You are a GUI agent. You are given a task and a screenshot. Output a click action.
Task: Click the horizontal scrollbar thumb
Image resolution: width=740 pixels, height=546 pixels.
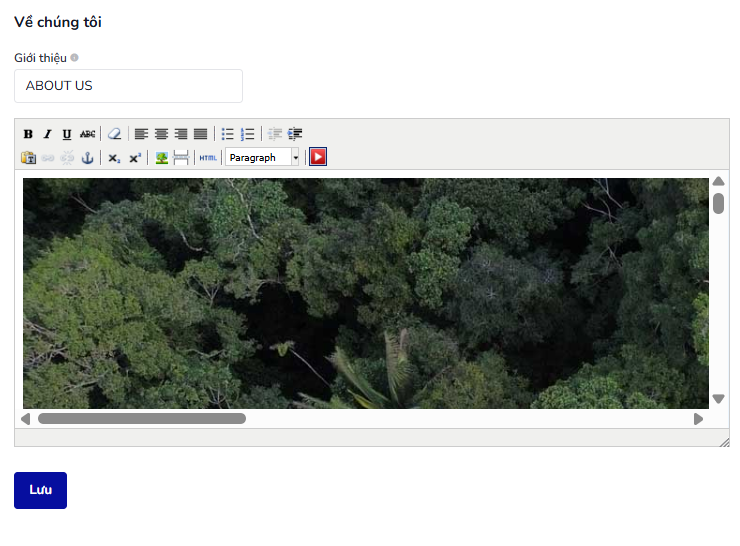tap(142, 419)
